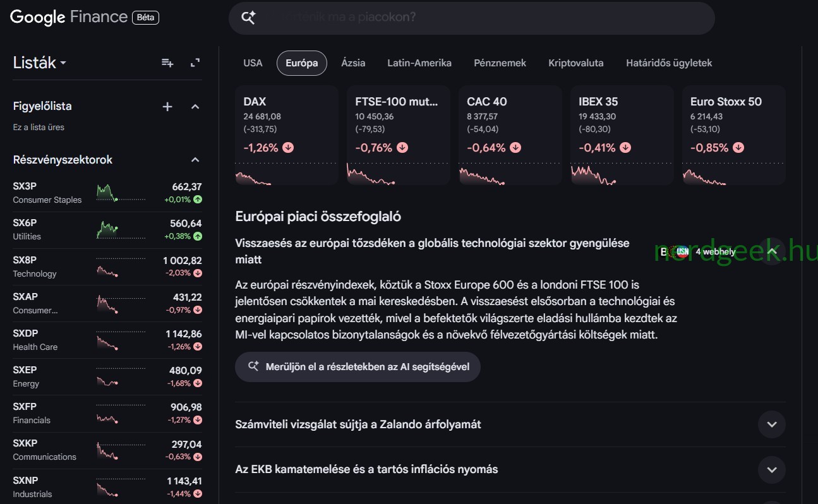Select the Európa tab
Image resolution: width=818 pixels, height=504 pixels.
pyautogui.click(x=302, y=63)
